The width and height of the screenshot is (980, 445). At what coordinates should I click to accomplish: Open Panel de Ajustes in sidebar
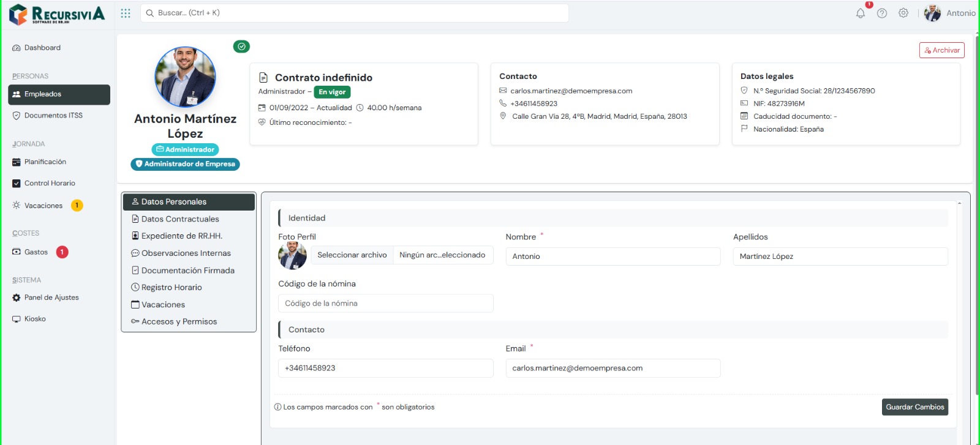pos(51,297)
